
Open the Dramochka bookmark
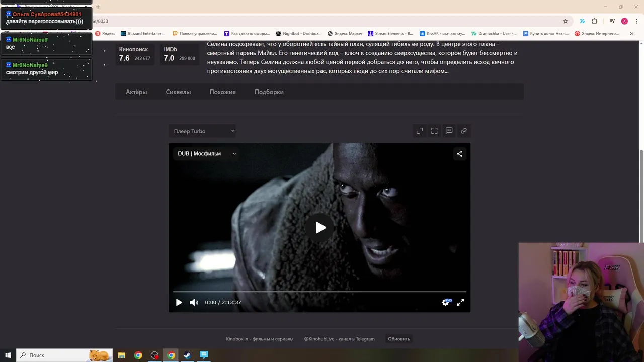click(x=494, y=34)
